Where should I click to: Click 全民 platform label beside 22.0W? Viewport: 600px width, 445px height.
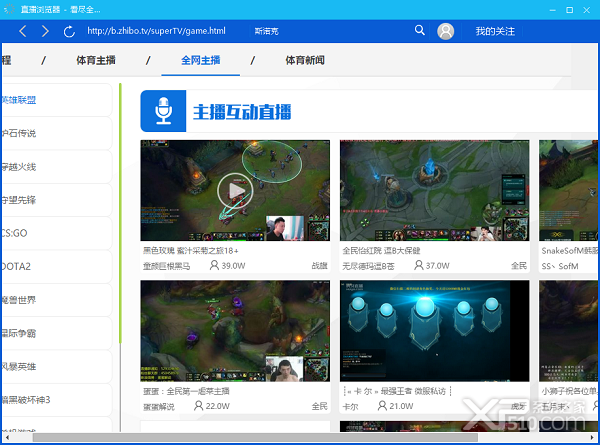pyautogui.click(x=320, y=406)
